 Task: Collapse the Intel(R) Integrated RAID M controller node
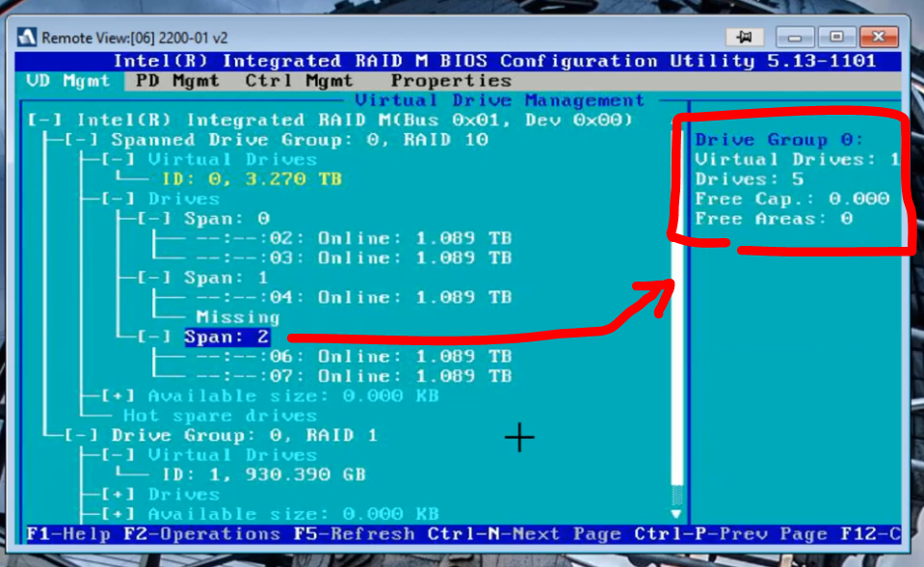(44, 121)
